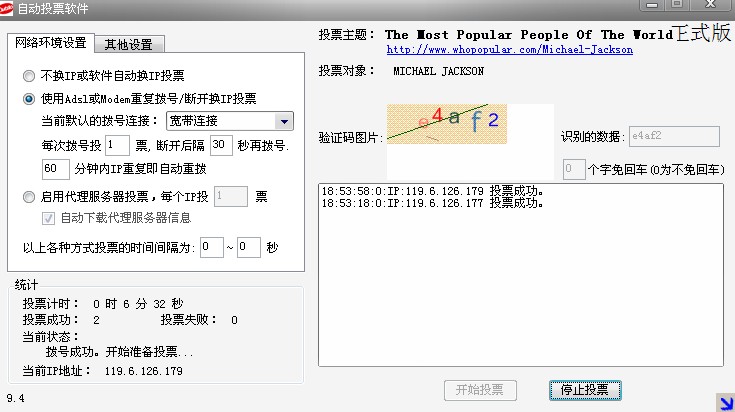Minimize the 自动投票软件 window
The image size is (735, 412).
tap(652, 5)
